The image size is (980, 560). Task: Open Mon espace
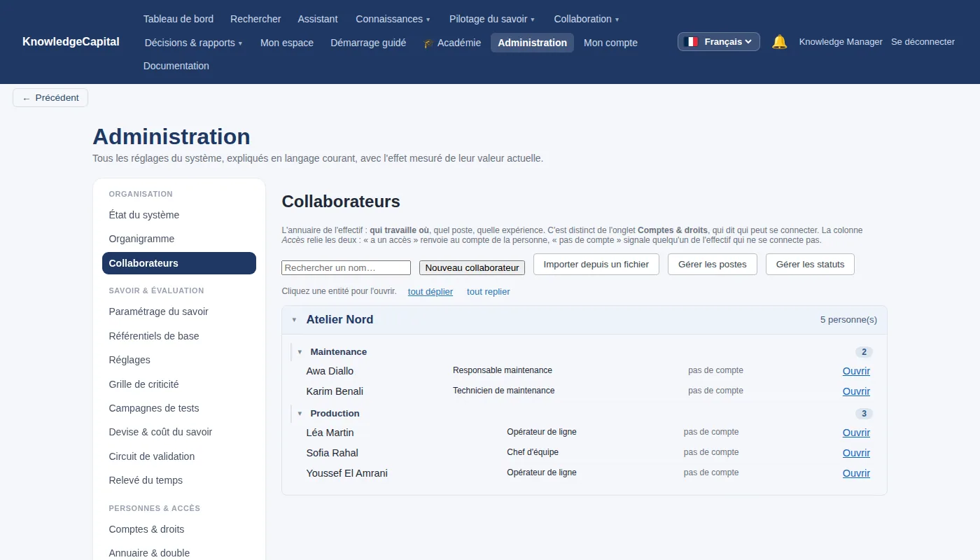click(287, 43)
